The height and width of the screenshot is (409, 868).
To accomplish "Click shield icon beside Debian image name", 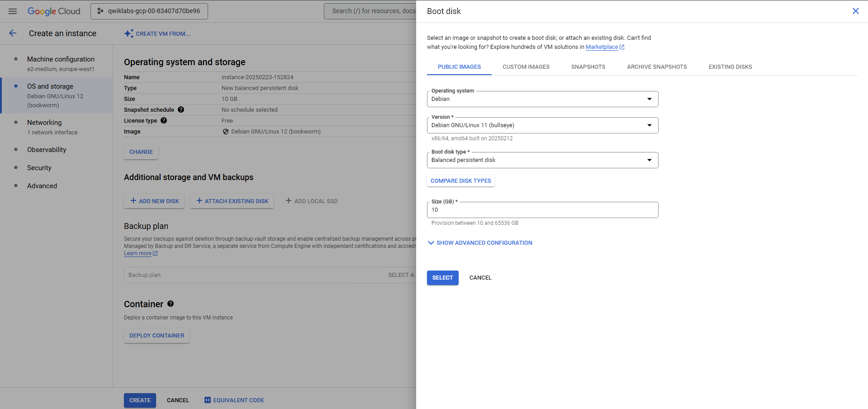I will coord(226,132).
